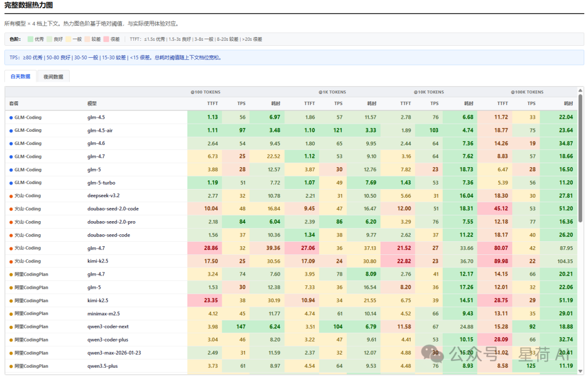588x378 pixels.
Task: Click the 耗时 header under @10K TOKENS
Action: [469, 103]
